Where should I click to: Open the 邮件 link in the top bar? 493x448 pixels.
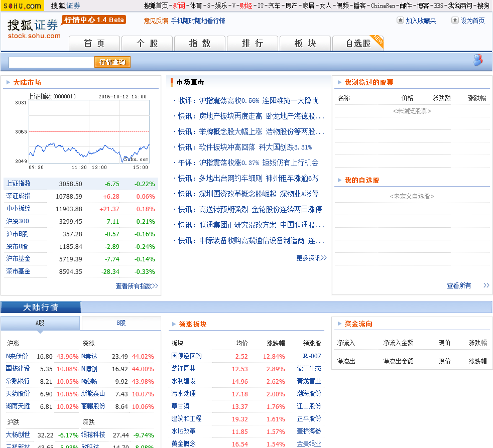pos(406,6)
